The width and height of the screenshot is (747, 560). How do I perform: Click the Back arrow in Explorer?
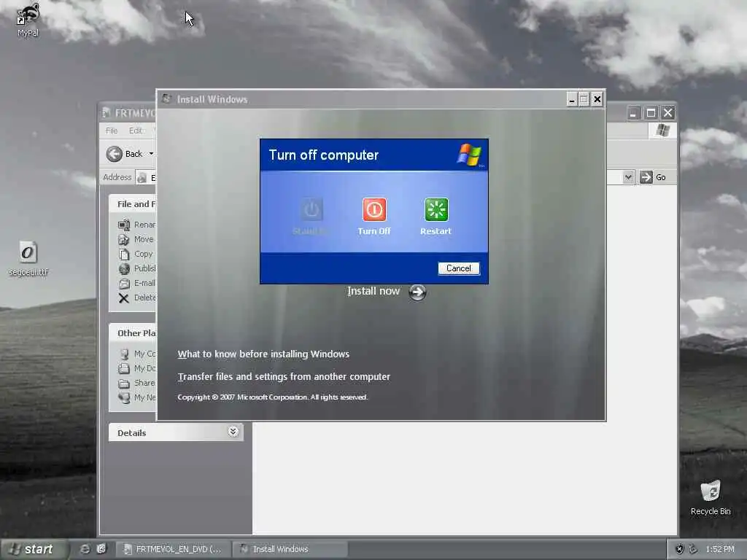115,154
